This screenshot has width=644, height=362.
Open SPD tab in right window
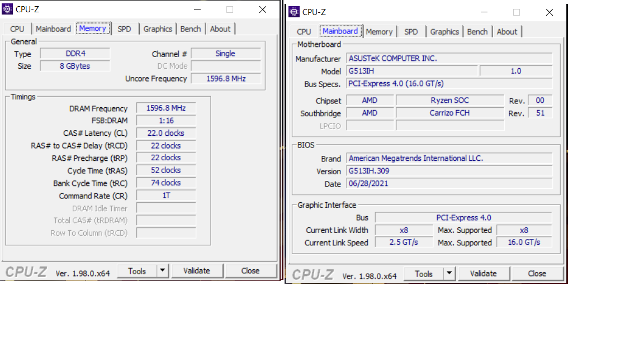411,32
